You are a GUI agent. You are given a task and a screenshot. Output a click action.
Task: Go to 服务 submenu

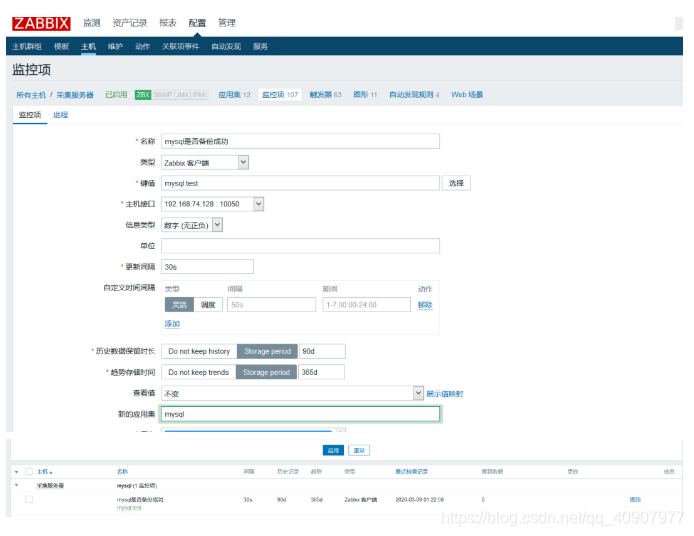click(x=260, y=46)
